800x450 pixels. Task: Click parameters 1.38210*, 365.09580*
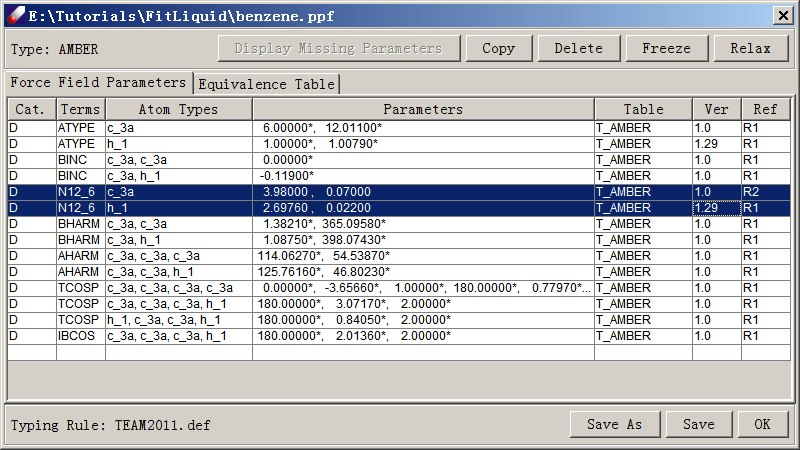pyautogui.click(x=423, y=224)
